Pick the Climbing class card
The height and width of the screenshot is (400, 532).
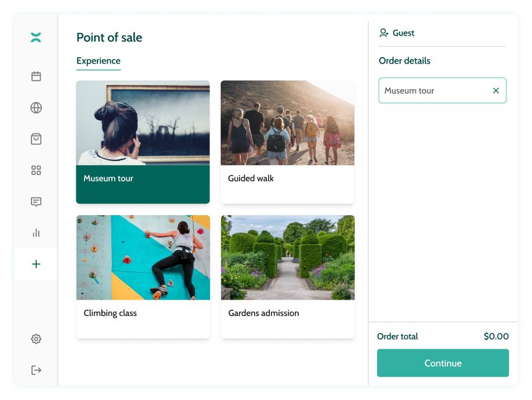click(x=143, y=276)
